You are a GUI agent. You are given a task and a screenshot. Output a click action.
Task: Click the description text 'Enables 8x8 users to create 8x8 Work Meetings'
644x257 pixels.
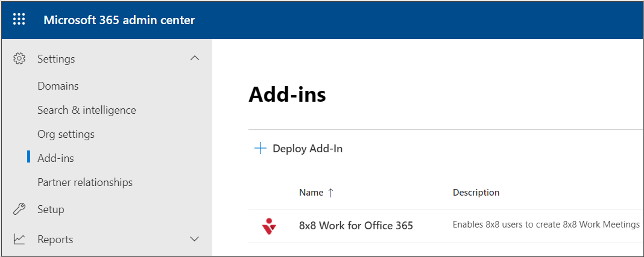click(x=546, y=224)
